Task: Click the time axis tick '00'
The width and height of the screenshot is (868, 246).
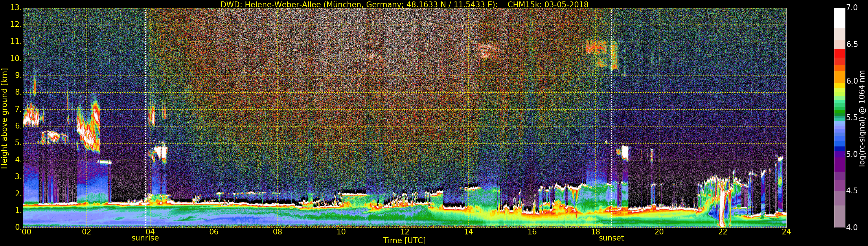Action: pos(26,232)
